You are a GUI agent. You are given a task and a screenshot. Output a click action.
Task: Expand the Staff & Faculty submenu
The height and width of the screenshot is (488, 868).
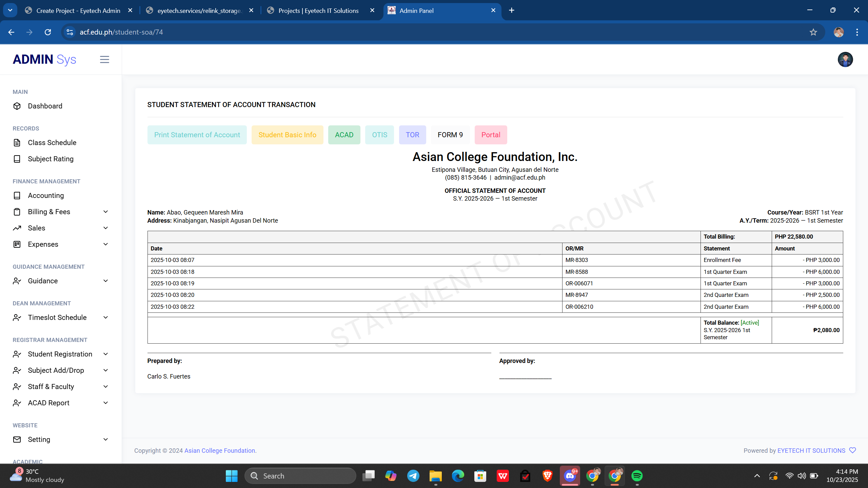[x=105, y=387]
